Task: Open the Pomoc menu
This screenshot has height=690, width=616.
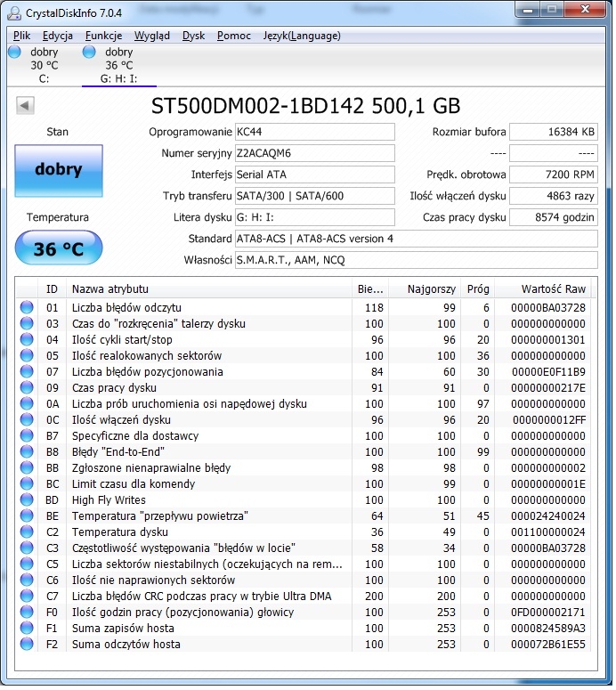Action: click(233, 36)
